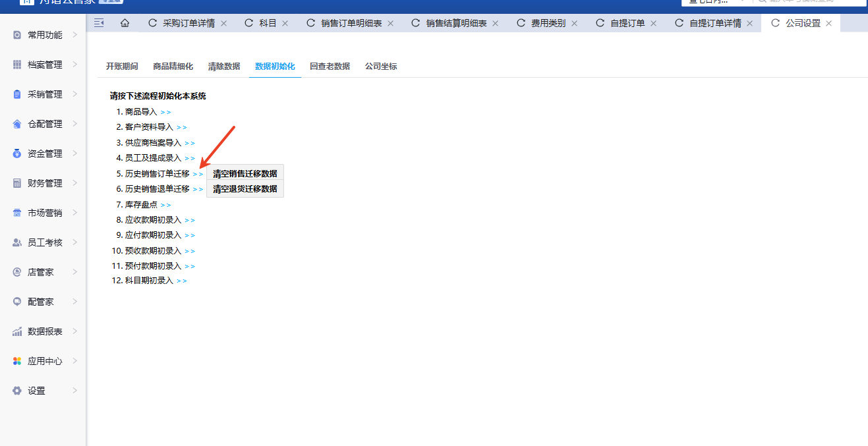Click the 数据报表 chart icon
Image resolution: width=868 pixels, height=446 pixels.
point(17,331)
